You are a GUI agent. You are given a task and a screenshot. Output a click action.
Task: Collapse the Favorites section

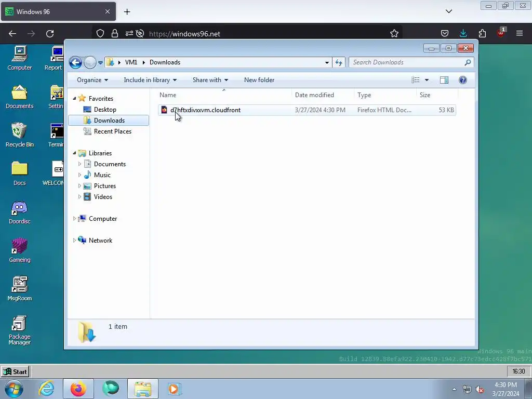(x=74, y=98)
